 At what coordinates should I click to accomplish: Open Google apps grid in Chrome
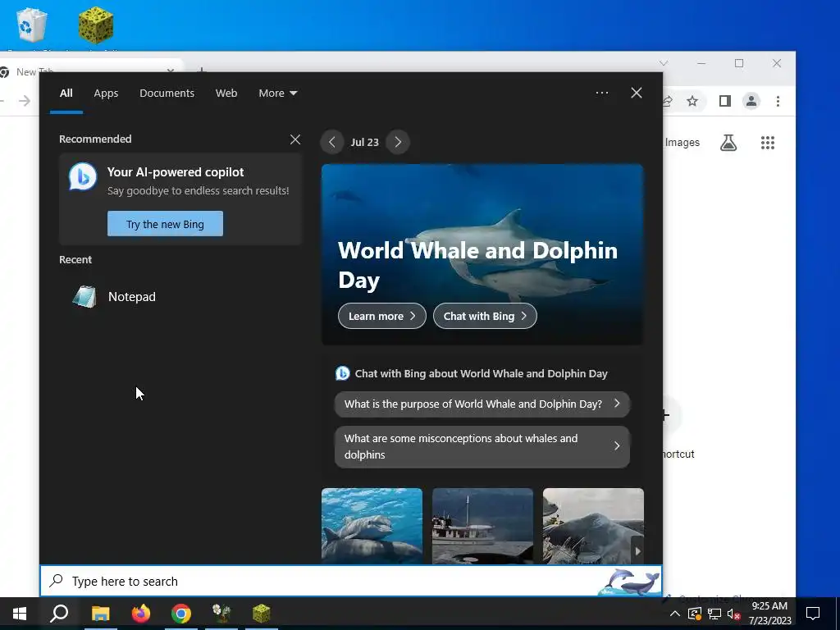768,143
